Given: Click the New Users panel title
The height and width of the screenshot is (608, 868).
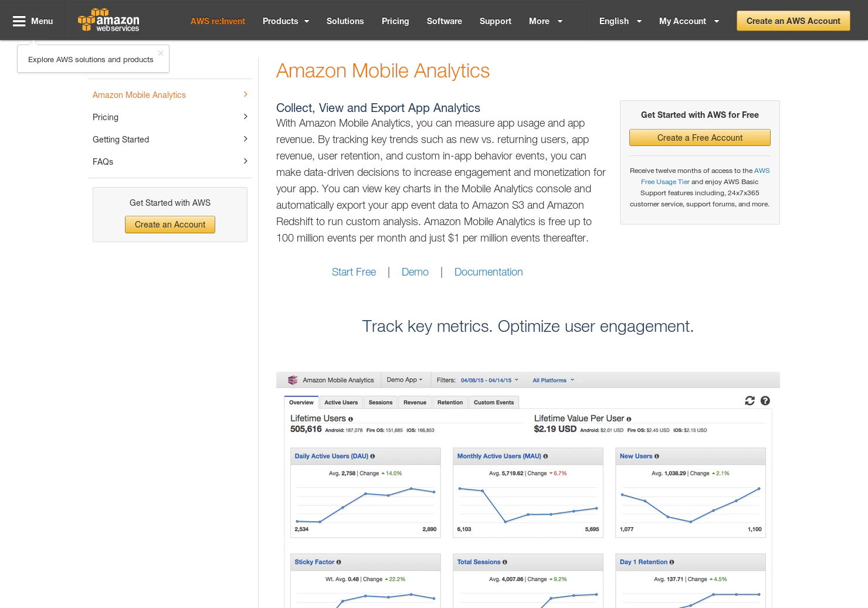Looking at the screenshot, I should 636,456.
